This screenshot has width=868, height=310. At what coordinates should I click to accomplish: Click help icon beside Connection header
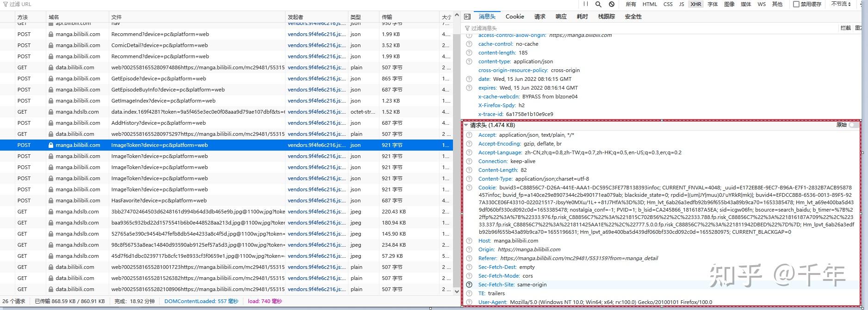point(469,161)
